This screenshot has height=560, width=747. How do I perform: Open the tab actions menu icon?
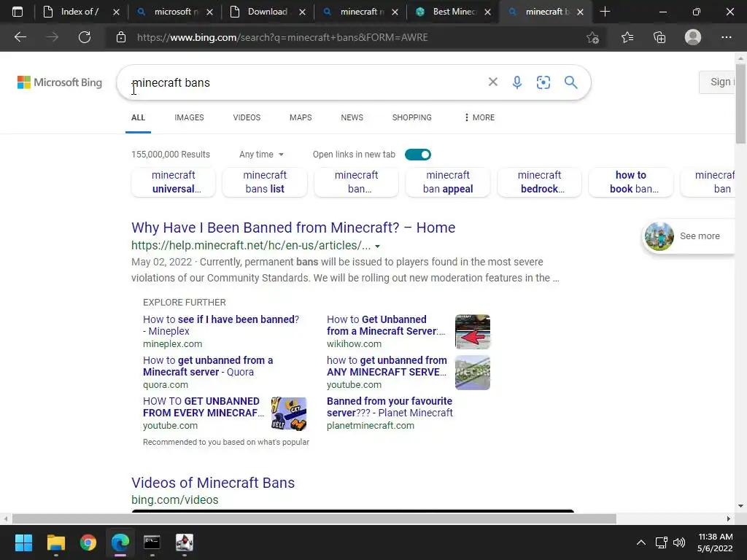[x=18, y=12]
